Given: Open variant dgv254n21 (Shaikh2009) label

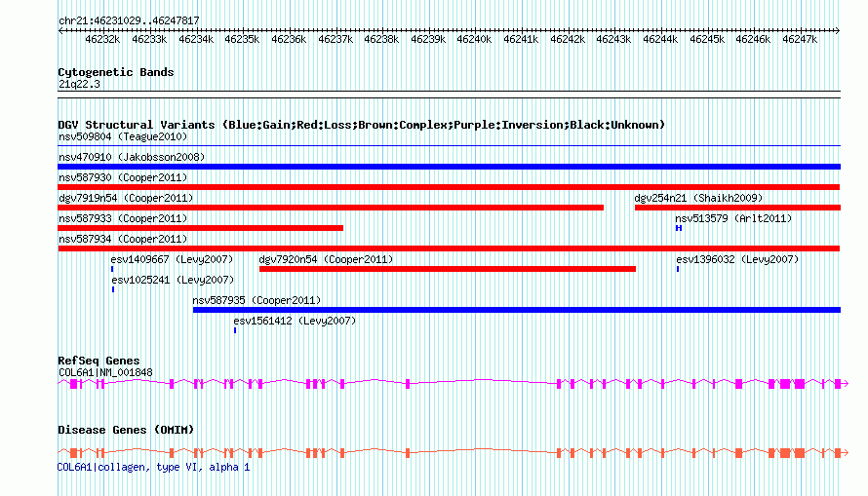Looking at the screenshot, I should tap(698, 198).
